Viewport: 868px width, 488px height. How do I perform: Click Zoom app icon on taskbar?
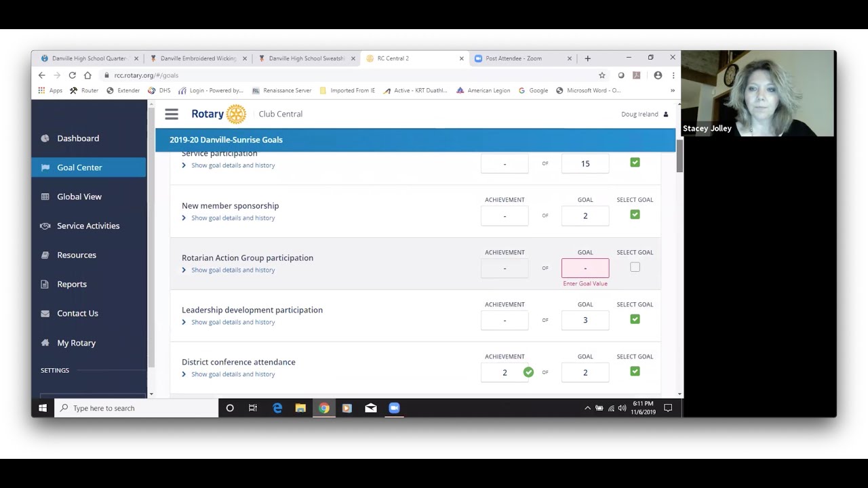click(394, 408)
